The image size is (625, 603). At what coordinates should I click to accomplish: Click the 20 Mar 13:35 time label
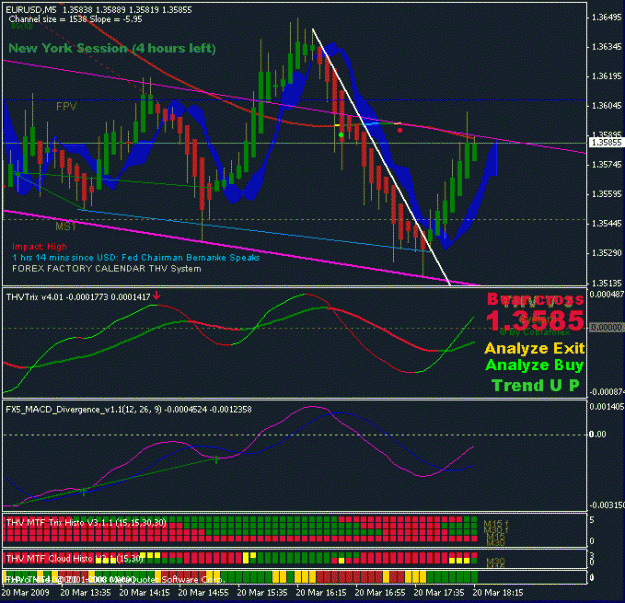pyautogui.click(x=85, y=593)
